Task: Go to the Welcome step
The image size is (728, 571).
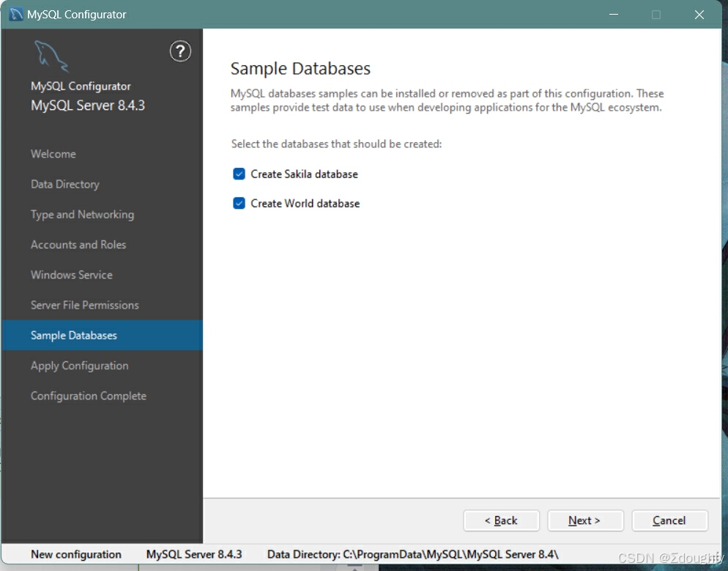Action: tap(53, 154)
